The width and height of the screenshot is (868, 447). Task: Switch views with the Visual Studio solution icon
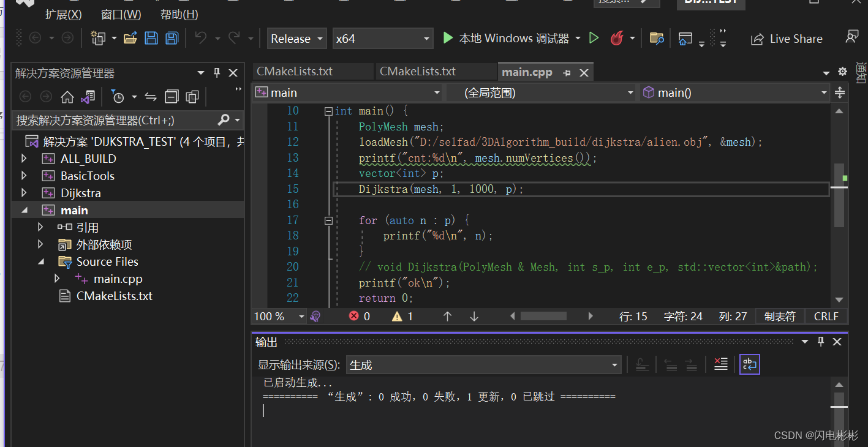coord(88,97)
